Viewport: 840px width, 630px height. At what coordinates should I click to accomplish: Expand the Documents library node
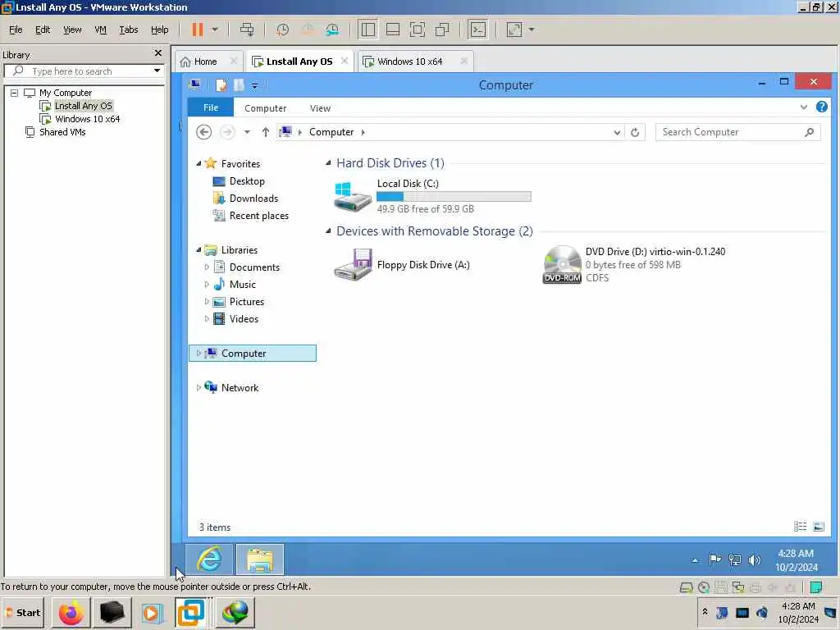coord(207,267)
